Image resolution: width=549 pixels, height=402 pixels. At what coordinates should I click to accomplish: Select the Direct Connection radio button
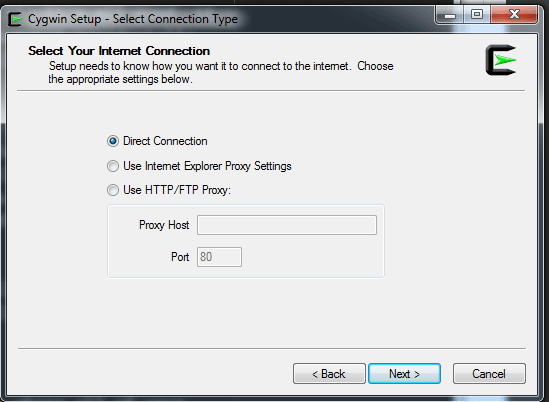tap(113, 141)
